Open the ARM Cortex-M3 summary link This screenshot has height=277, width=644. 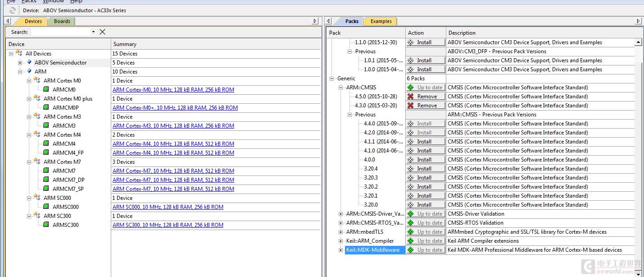[x=173, y=126]
